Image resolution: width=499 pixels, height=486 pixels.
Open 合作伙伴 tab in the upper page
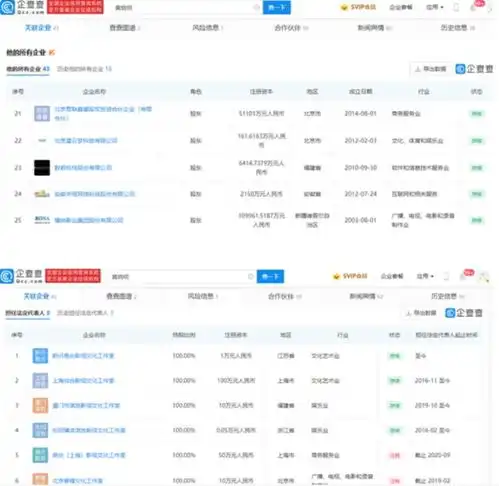pyautogui.click(x=291, y=28)
